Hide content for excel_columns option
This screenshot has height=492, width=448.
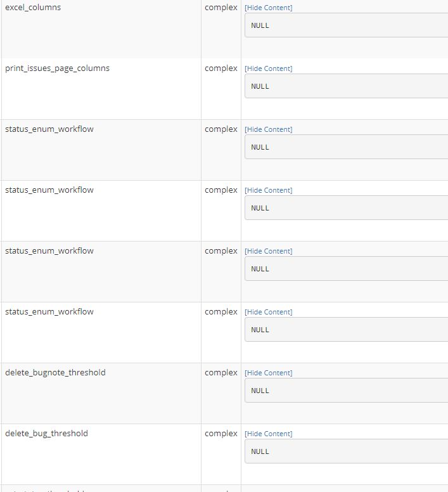pyautogui.click(x=269, y=8)
